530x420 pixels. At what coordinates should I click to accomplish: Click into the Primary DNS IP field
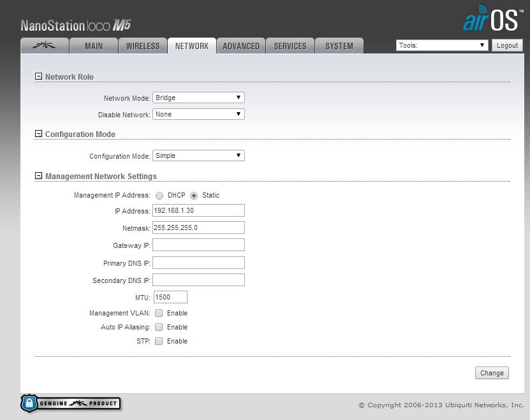(198, 263)
